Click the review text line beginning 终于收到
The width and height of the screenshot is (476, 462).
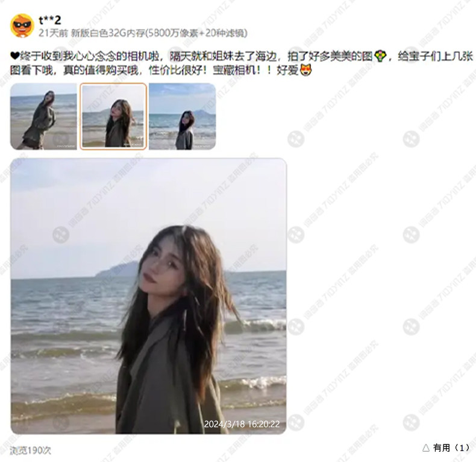[x=242, y=56]
